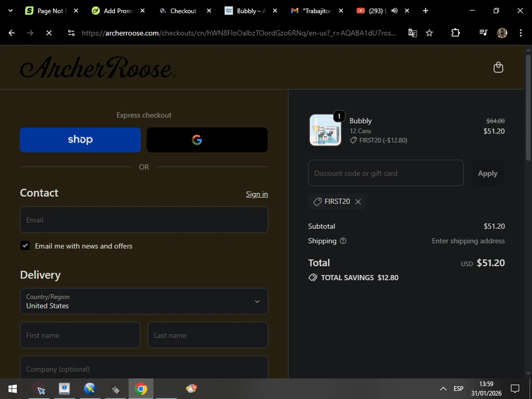The width and height of the screenshot is (532, 399).
Task: Click the Total $51.20 amount
Action: pyautogui.click(x=491, y=263)
